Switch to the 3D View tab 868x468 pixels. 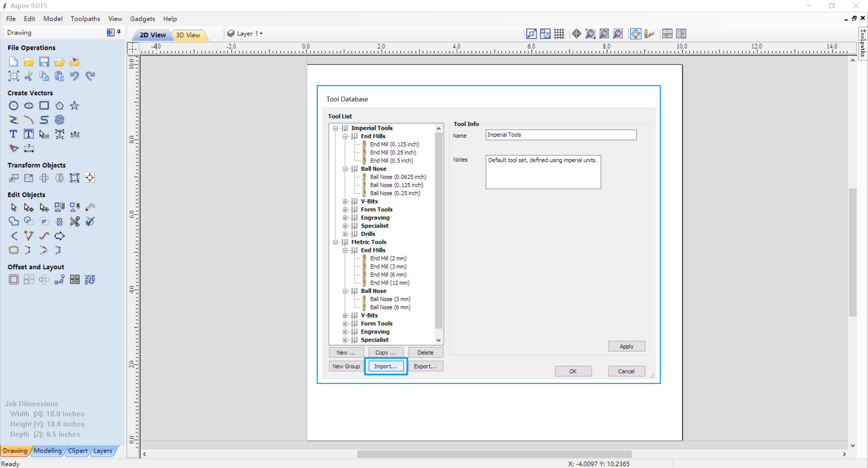(x=187, y=35)
